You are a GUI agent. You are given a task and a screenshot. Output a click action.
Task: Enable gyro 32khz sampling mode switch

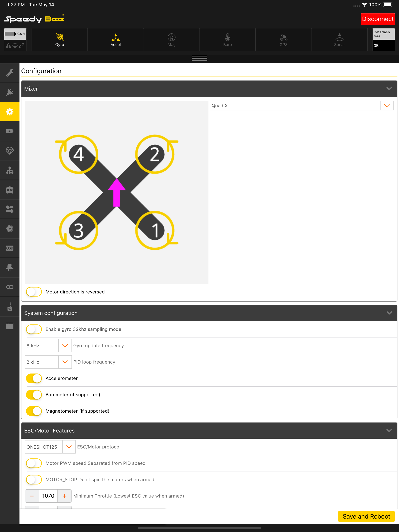(34, 329)
